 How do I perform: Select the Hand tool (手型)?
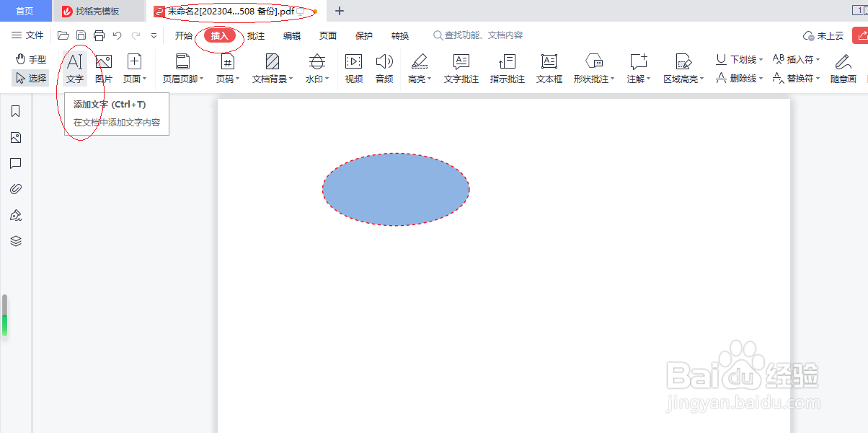31,60
